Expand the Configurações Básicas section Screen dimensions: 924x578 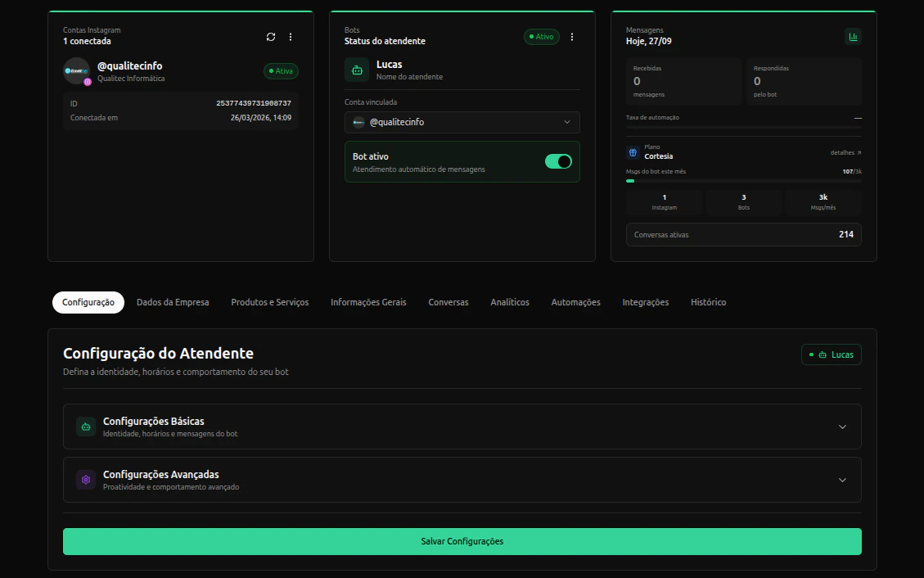[462, 427]
